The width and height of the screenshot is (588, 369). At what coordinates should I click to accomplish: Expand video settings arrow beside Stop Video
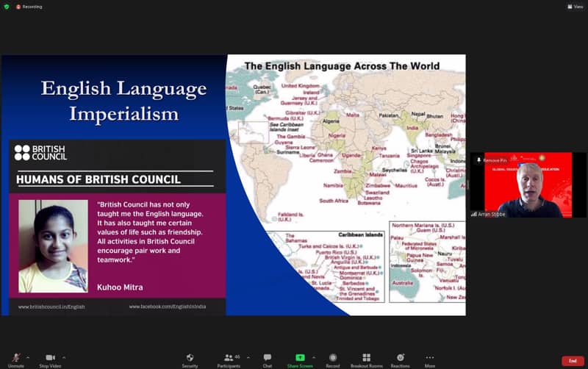tap(64, 357)
